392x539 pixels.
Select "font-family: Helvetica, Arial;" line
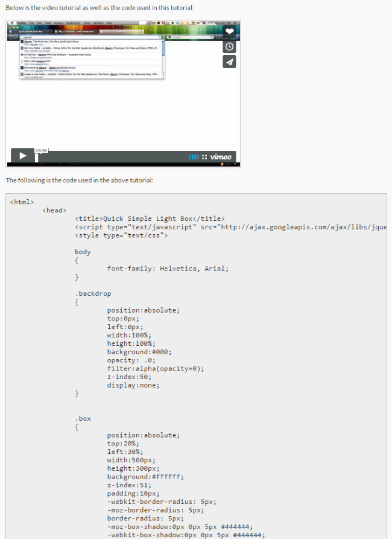pyautogui.click(x=168, y=269)
